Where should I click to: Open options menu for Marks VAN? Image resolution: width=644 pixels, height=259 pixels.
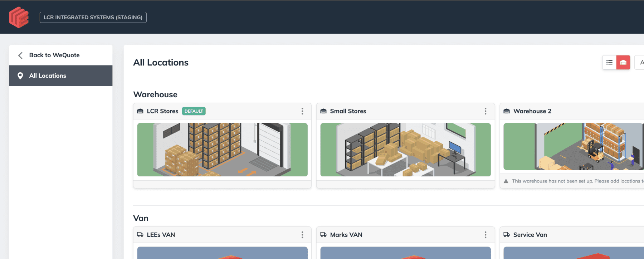[486, 235]
